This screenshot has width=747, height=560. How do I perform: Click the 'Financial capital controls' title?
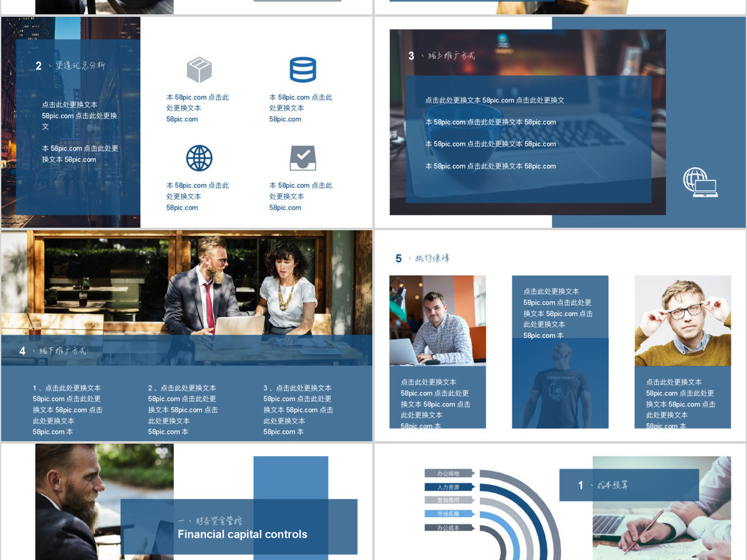pos(242,534)
